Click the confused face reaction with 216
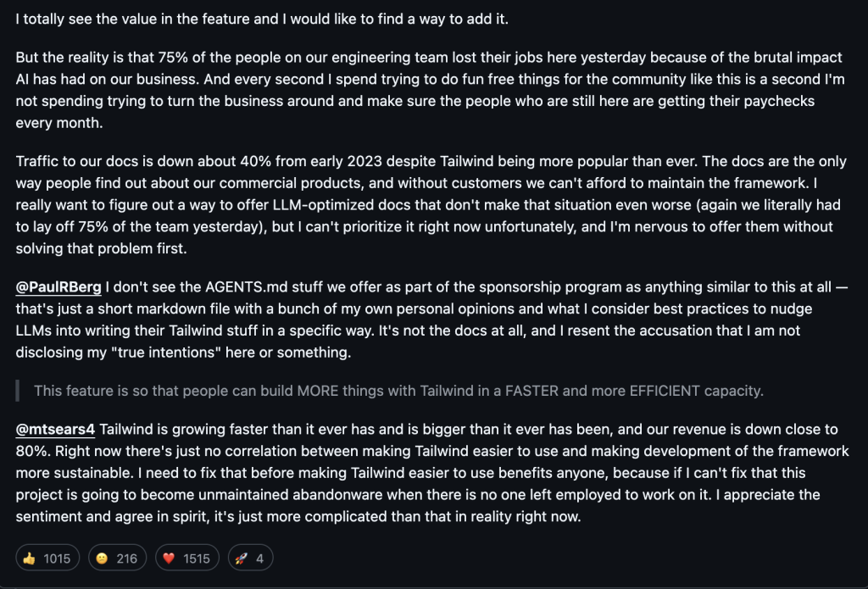 (x=117, y=558)
